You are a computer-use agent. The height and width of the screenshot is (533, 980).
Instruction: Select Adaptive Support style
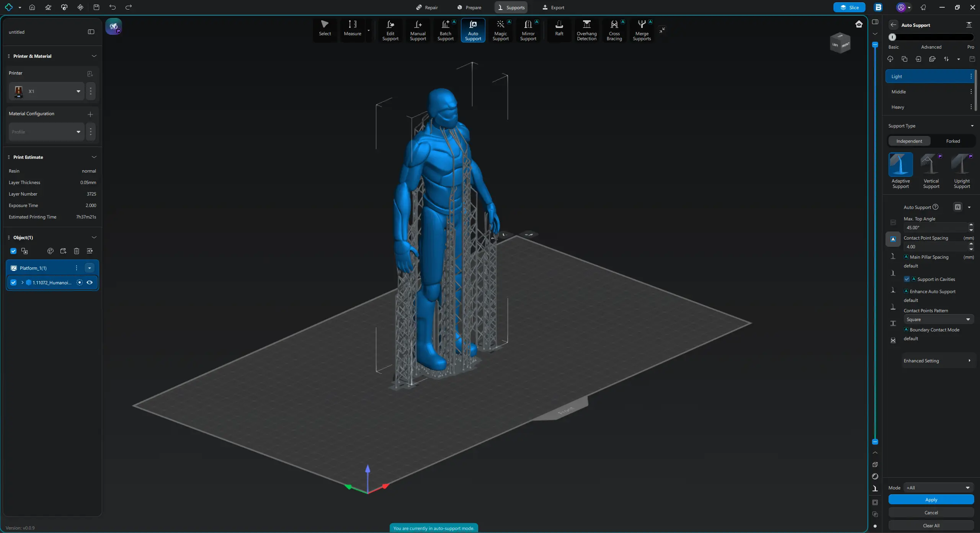point(900,171)
